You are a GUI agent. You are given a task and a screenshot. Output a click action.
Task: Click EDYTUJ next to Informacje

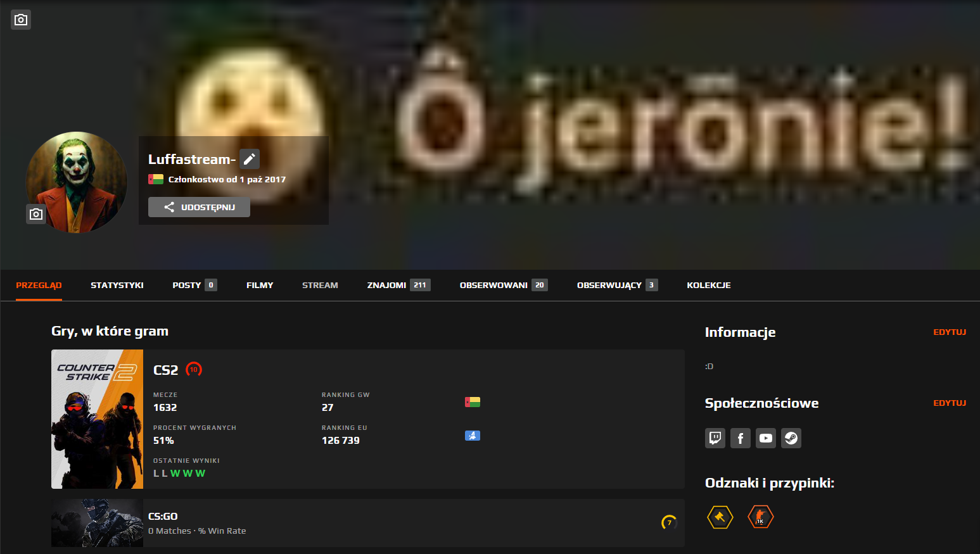pos(950,332)
